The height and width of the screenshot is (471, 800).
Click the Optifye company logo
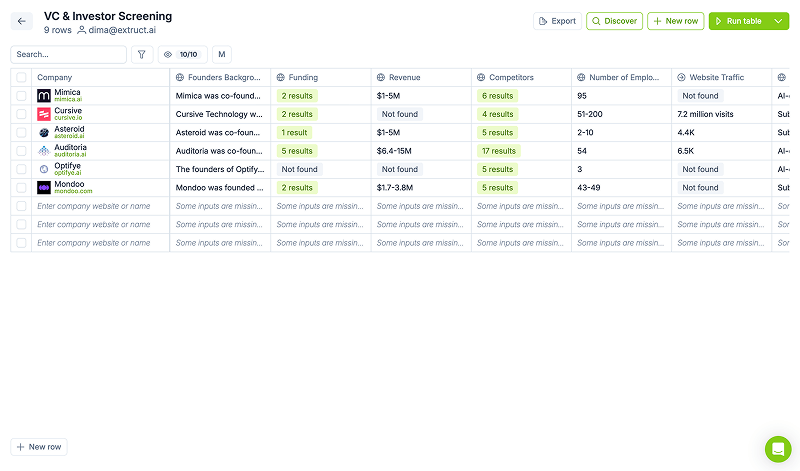44,169
